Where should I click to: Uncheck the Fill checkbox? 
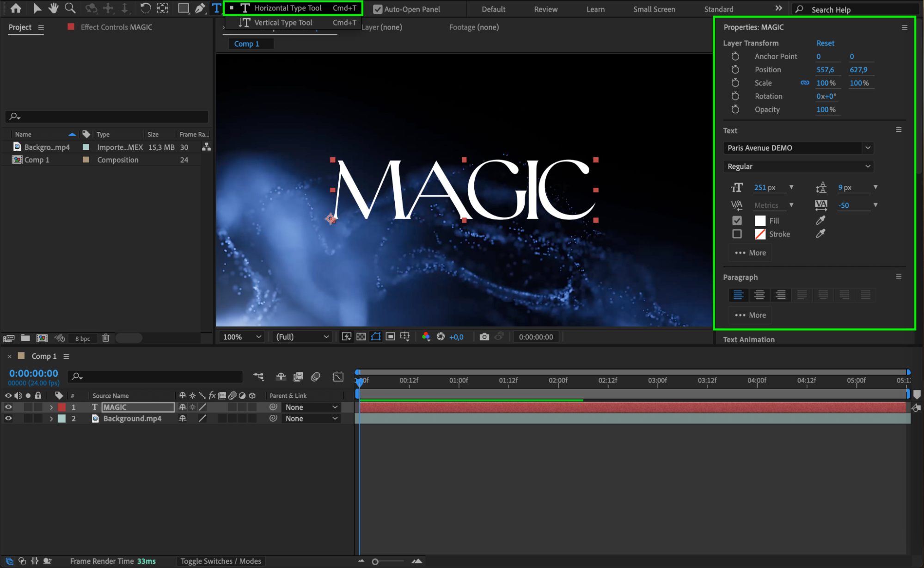point(737,221)
